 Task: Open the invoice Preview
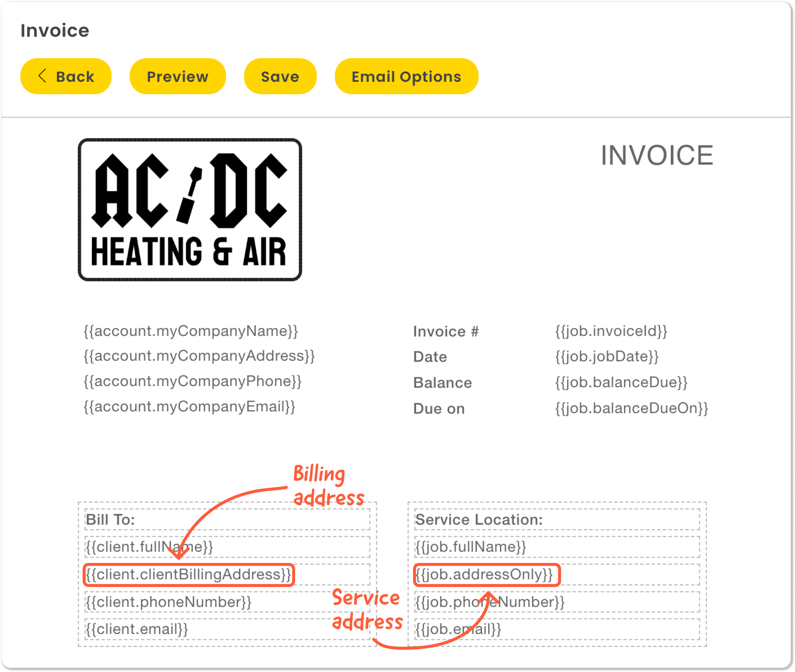tap(178, 76)
